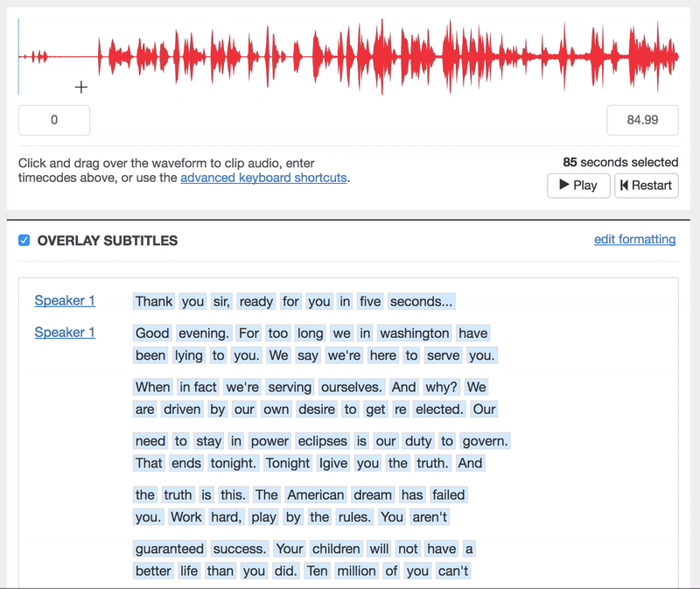Click the second Speaker 1 label

(x=65, y=332)
